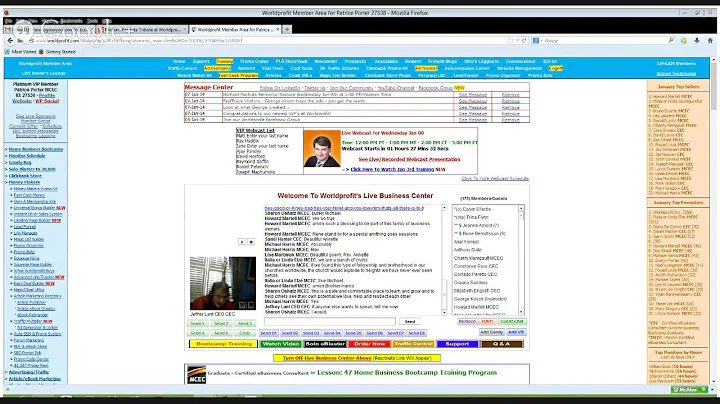Open the Tools menu in Firefox
720x404 pixels.
tap(92, 21)
